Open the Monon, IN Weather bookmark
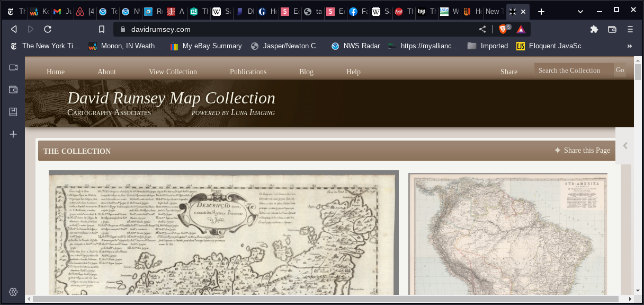Viewport: 644px width, 305px height. click(x=125, y=46)
